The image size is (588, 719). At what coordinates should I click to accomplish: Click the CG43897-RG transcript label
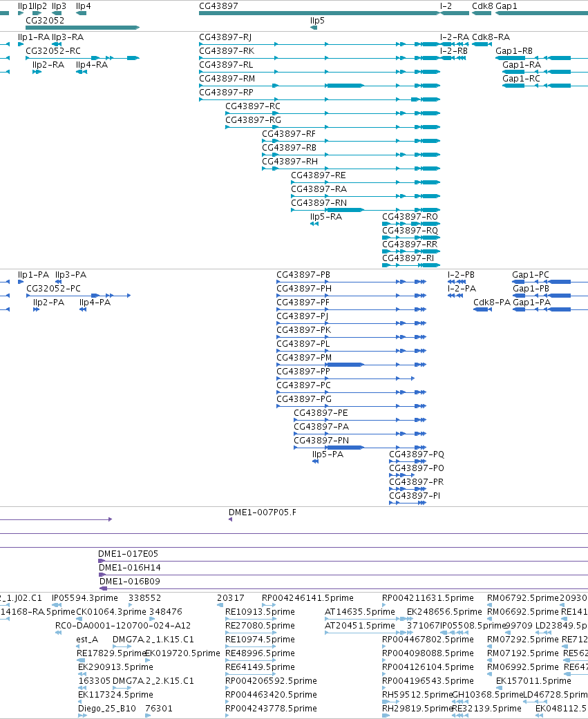coord(253,119)
